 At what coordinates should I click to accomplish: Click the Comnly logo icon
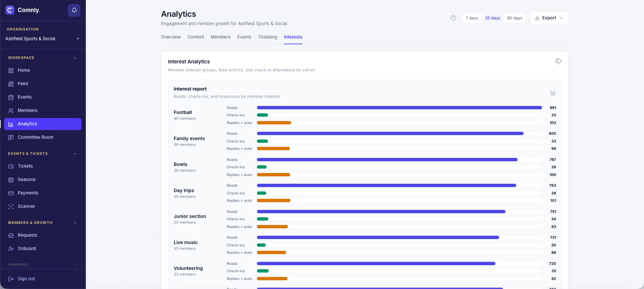pos(10,10)
